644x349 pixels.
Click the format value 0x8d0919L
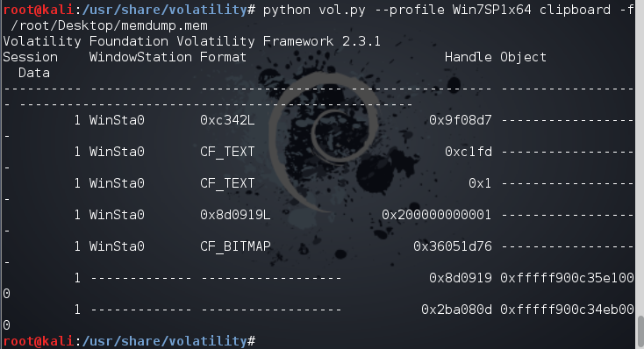[x=235, y=215]
